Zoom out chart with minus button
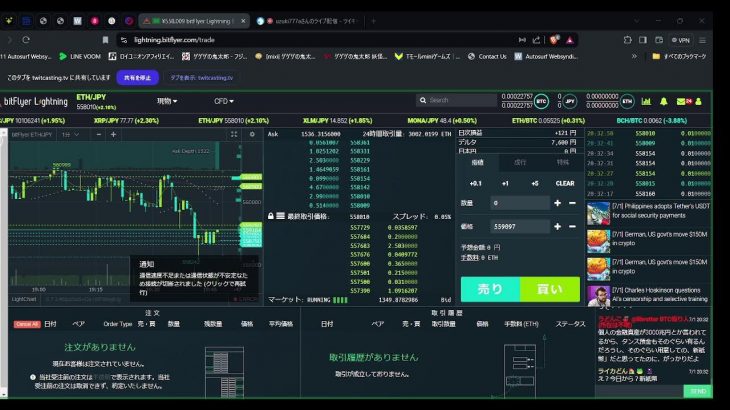 pos(99,134)
